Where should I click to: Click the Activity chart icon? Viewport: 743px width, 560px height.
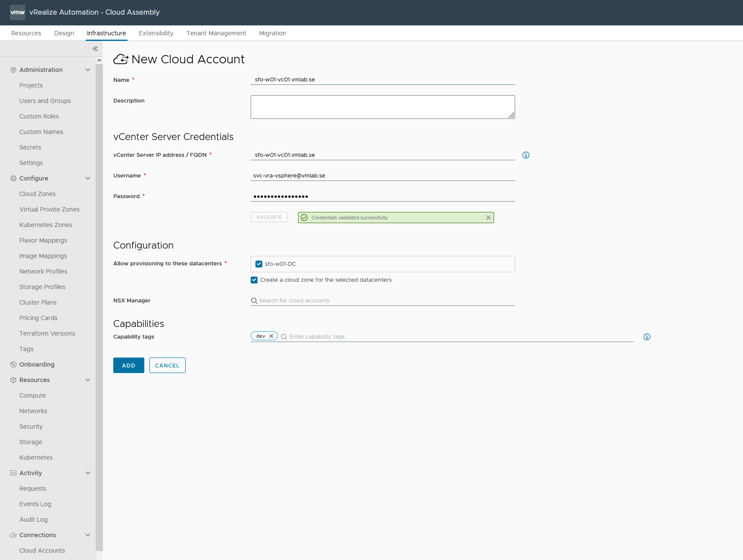(x=13, y=473)
